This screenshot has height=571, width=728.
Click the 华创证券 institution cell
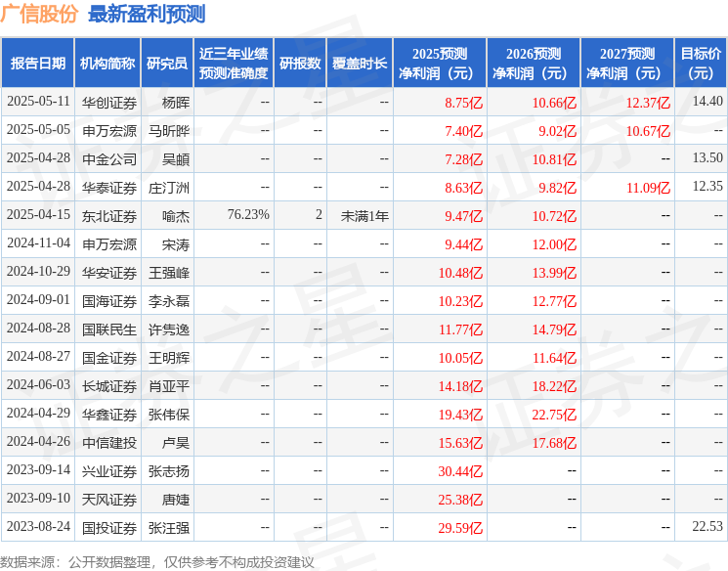[x=109, y=103]
